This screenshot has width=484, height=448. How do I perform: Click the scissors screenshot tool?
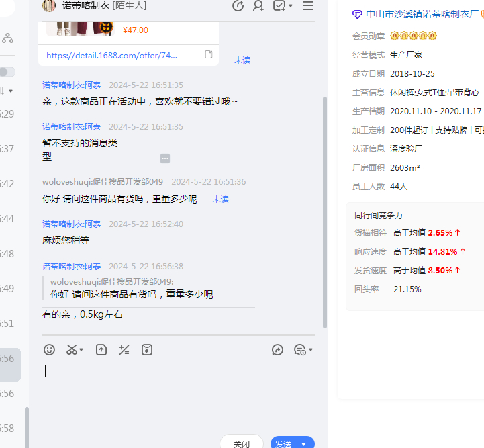[71, 350]
